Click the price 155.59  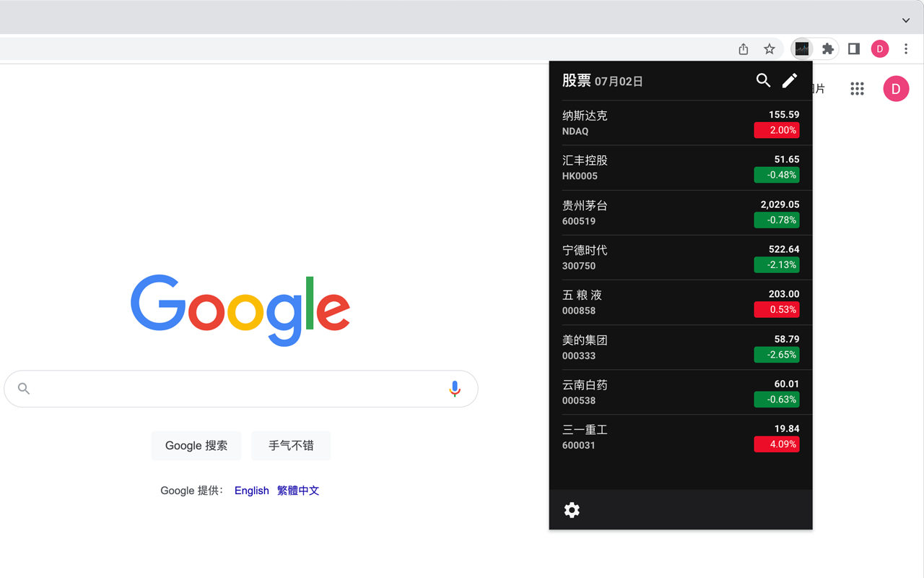(x=784, y=115)
